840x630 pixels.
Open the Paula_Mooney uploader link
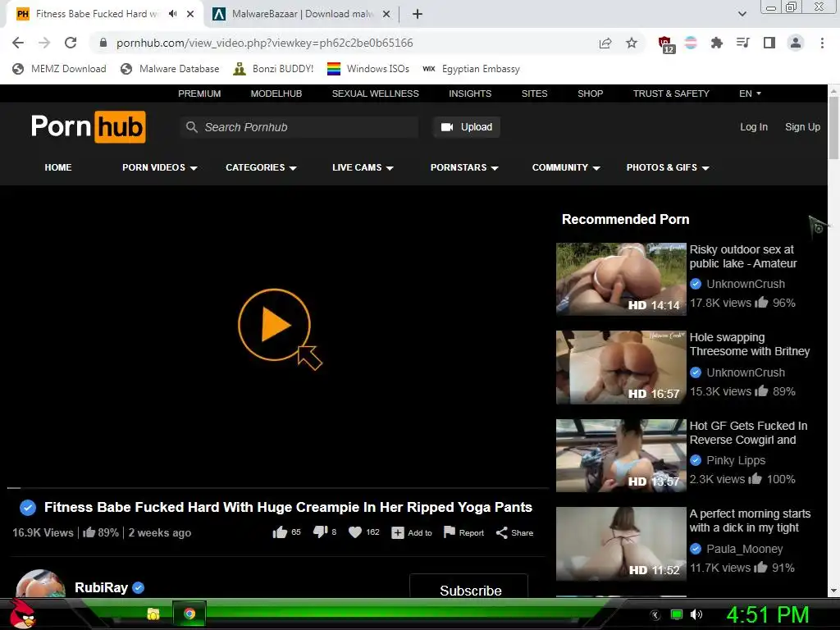[744, 549]
